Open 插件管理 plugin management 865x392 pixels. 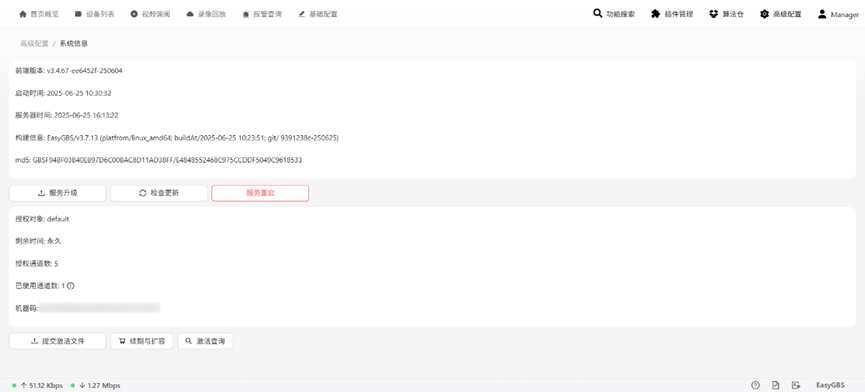point(672,14)
